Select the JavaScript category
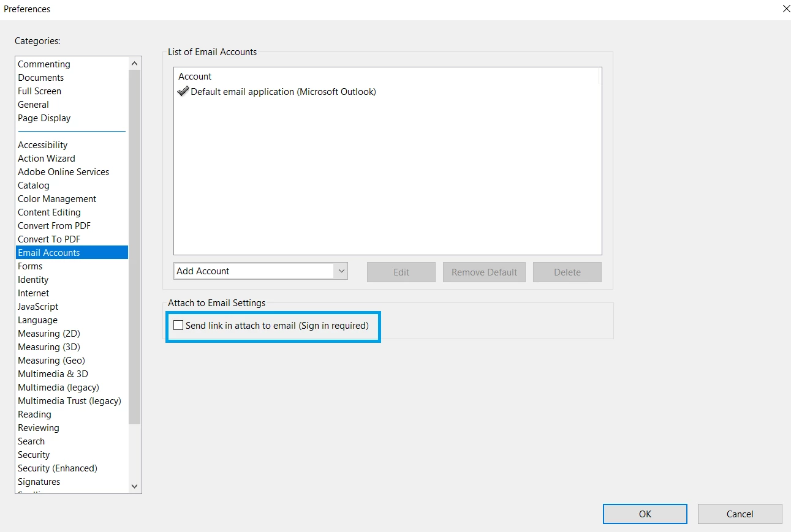Screen dimensions: 791x532 (x=38, y=307)
